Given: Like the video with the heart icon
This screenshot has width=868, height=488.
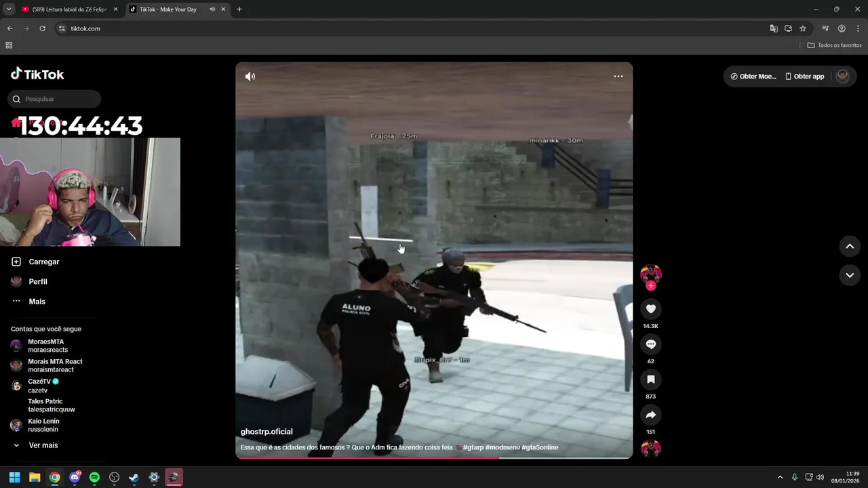Looking at the screenshot, I should point(651,309).
